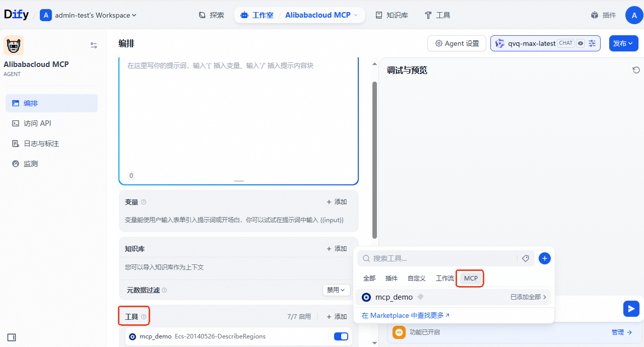Select the 全部 tab
The image size is (644, 347).
tap(369, 279)
